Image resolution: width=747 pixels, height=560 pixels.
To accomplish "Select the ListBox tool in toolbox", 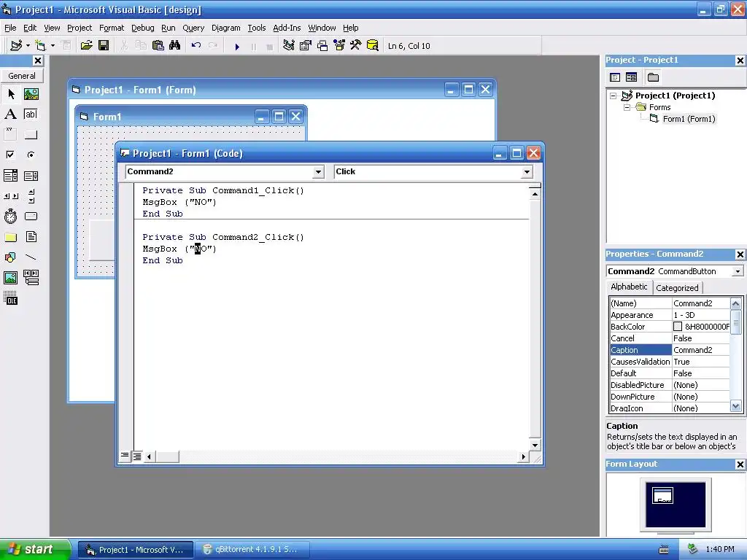I will pyautogui.click(x=31, y=176).
